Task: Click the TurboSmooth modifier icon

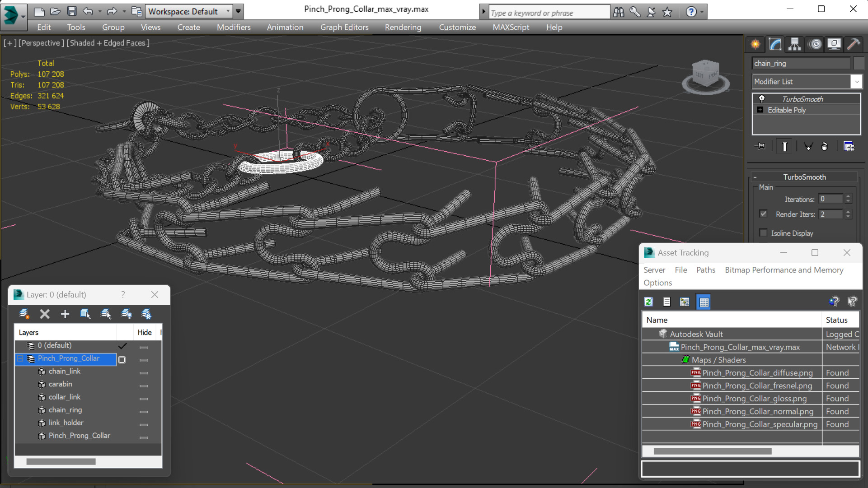Action: point(761,98)
